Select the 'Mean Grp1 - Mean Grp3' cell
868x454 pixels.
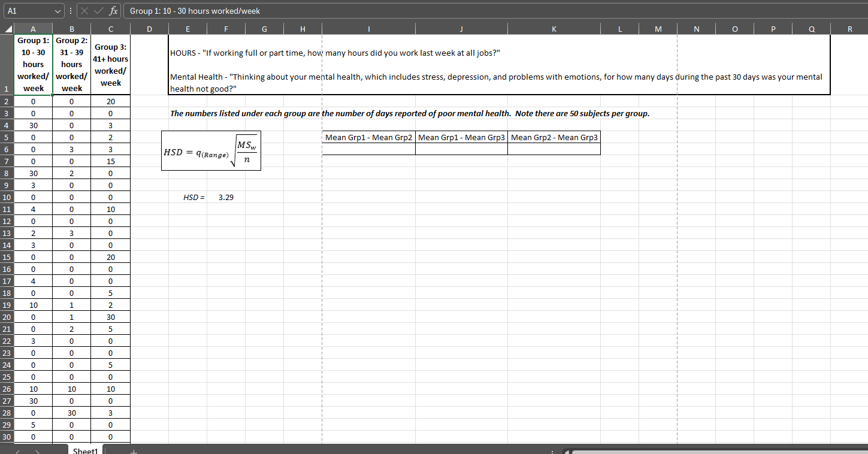[x=461, y=137]
